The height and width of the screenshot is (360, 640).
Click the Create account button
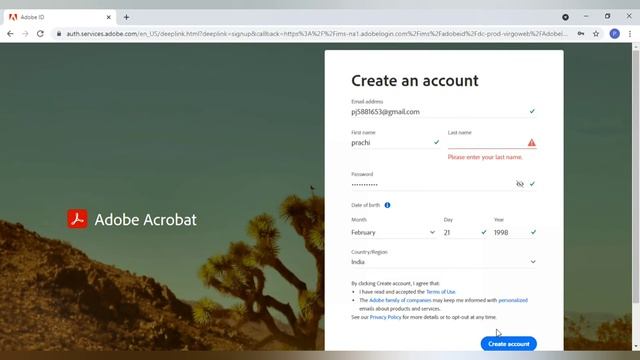point(509,344)
